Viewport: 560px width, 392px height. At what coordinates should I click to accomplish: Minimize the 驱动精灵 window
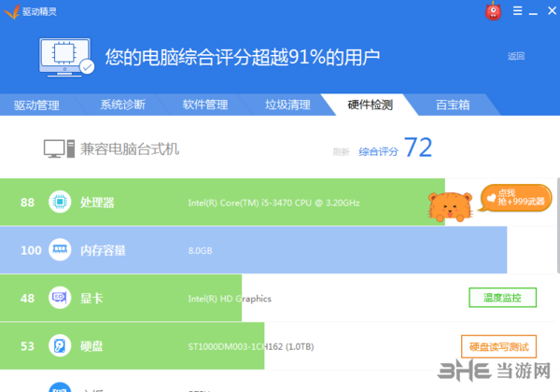pos(533,14)
